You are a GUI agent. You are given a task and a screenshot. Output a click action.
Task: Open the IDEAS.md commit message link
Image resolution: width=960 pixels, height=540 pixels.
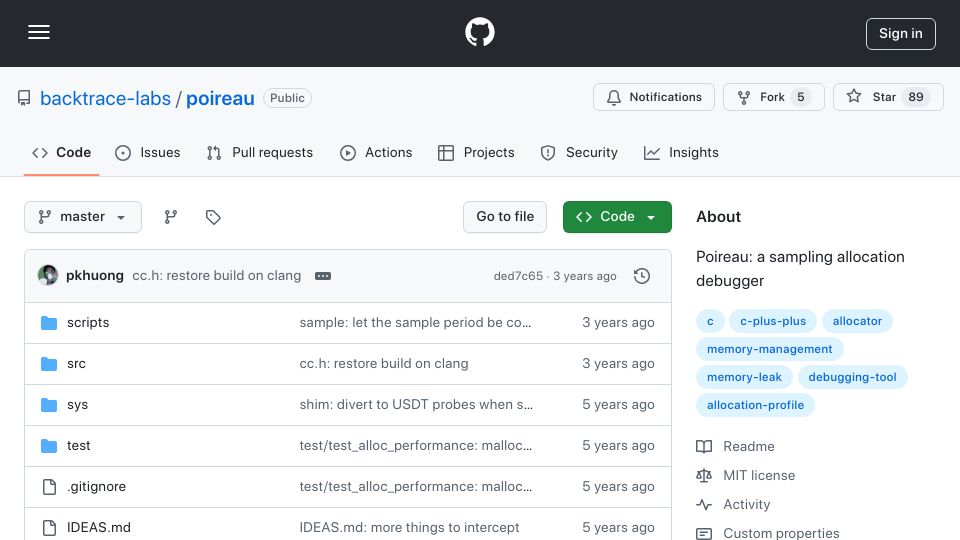tap(409, 528)
